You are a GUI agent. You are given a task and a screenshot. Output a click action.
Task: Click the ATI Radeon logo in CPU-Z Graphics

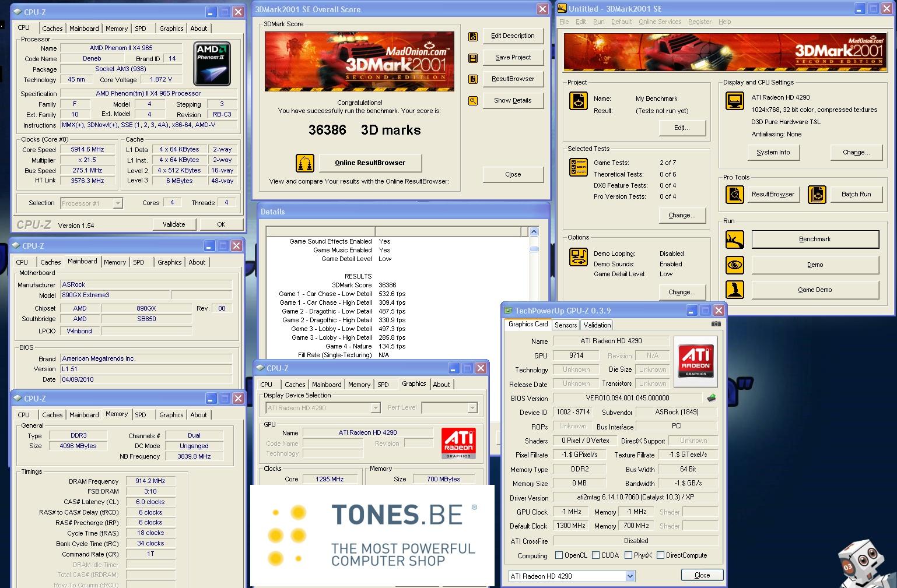(458, 444)
